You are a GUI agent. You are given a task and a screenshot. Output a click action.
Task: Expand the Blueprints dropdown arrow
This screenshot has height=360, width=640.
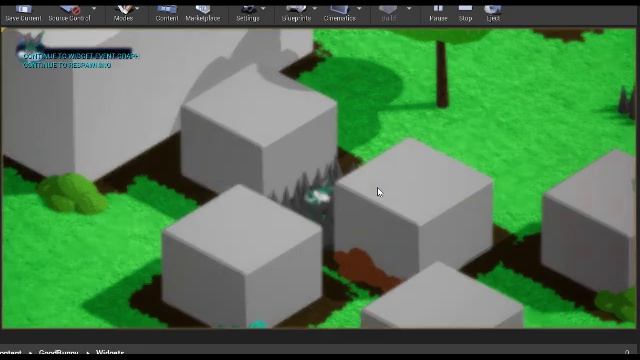click(x=315, y=9)
